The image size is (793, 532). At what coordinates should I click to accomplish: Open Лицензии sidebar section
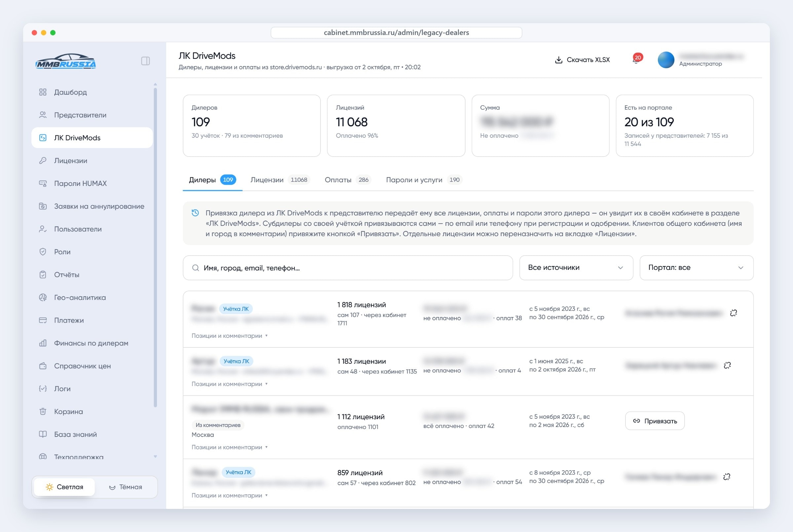tap(92, 160)
